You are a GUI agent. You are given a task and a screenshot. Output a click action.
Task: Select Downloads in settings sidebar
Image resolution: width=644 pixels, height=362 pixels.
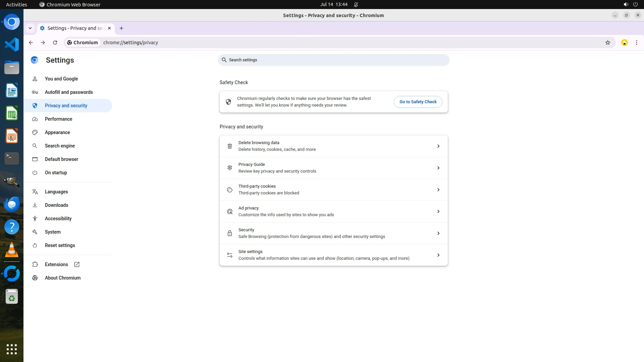click(x=56, y=205)
